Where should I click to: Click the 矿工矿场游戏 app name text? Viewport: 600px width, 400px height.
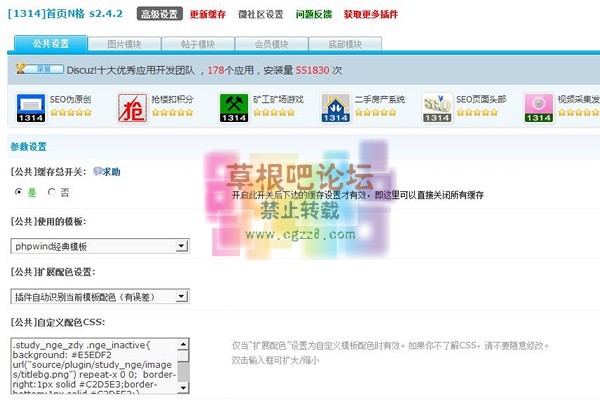(x=278, y=100)
